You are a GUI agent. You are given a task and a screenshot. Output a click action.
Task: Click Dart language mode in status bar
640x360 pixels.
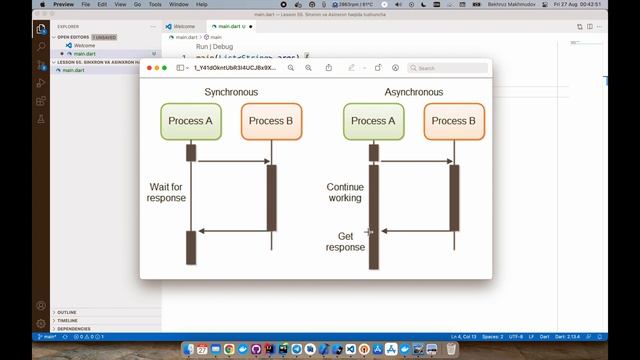click(x=544, y=337)
